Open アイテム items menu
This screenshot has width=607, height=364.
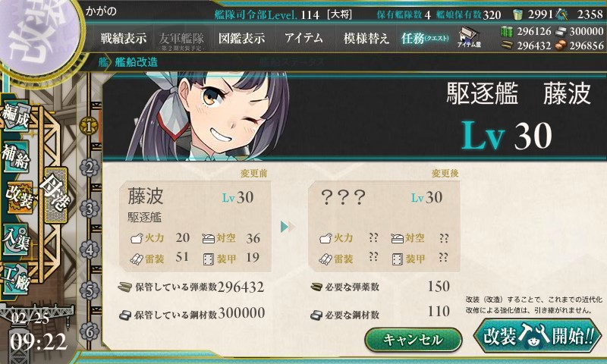pyautogui.click(x=304, y=38)
